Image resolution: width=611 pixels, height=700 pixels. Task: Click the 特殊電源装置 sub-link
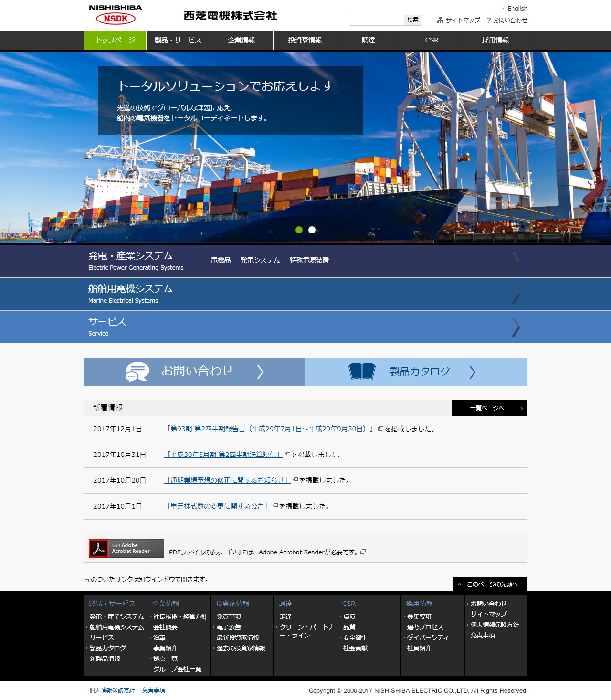pyautogui.click(x=309, y=260)
